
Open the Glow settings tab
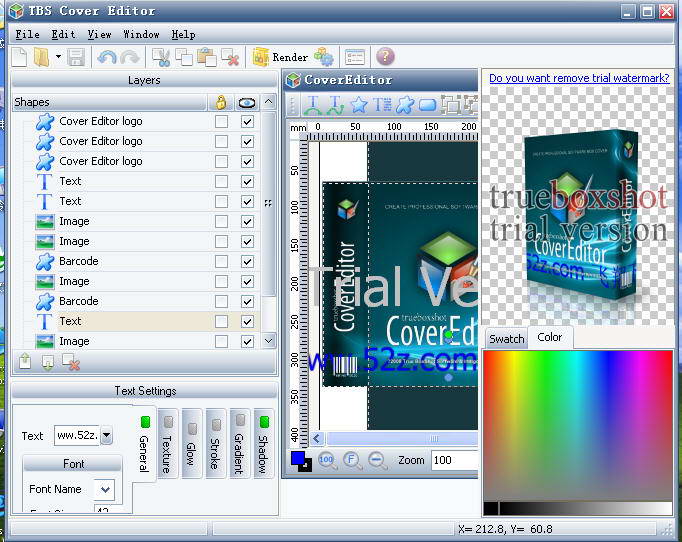[191, 444]
